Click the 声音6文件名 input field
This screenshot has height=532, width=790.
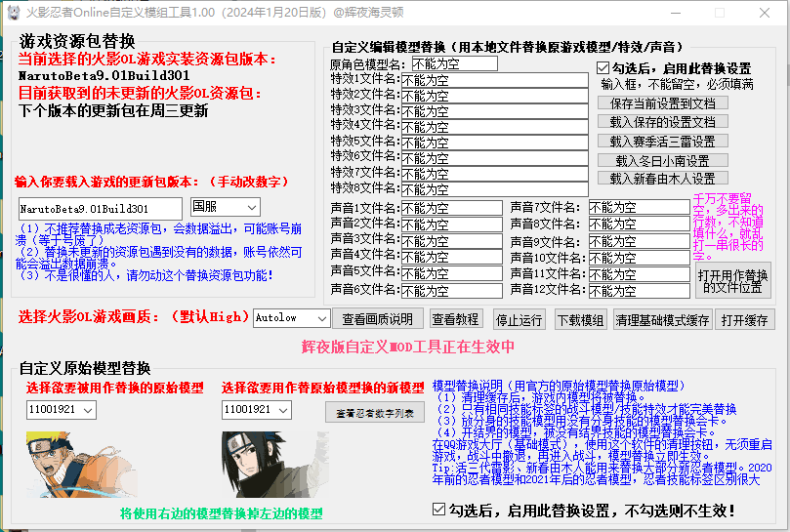click(x=452, y=291)
